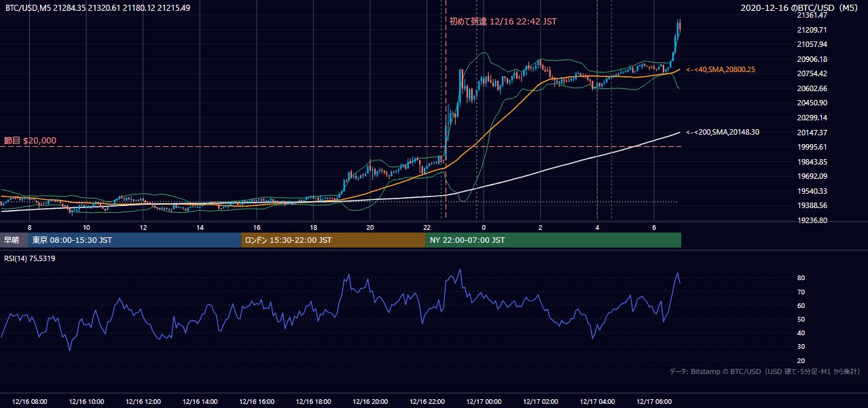Select the NY 22:00-07:00 JST session bar
The image size is (868, 408).
(x=553, y=240)
